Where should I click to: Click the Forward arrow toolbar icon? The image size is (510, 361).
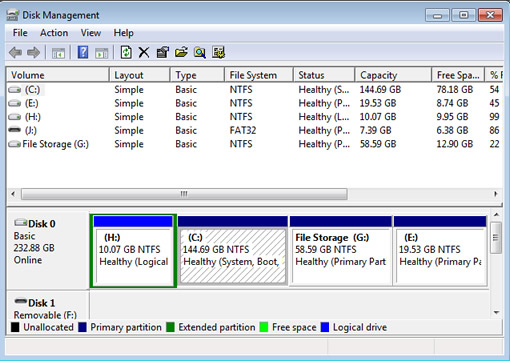pyautogui.click(x=33, y=52)
